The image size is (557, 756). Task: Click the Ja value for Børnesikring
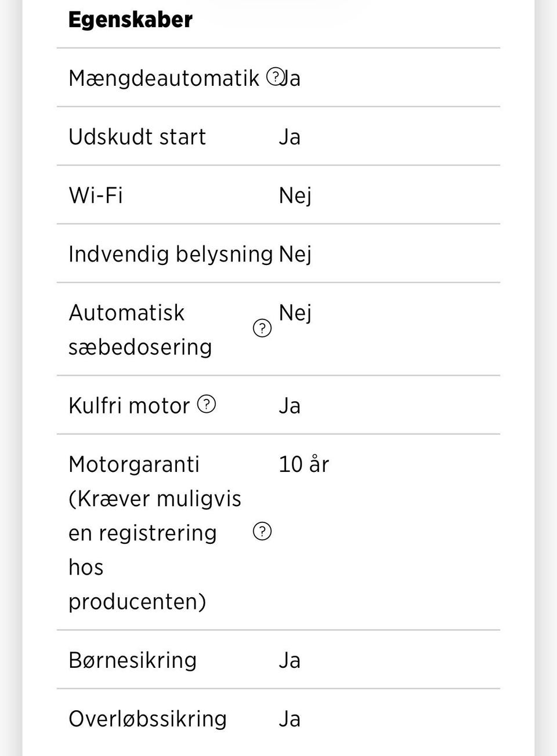click(x=290, y=660)
